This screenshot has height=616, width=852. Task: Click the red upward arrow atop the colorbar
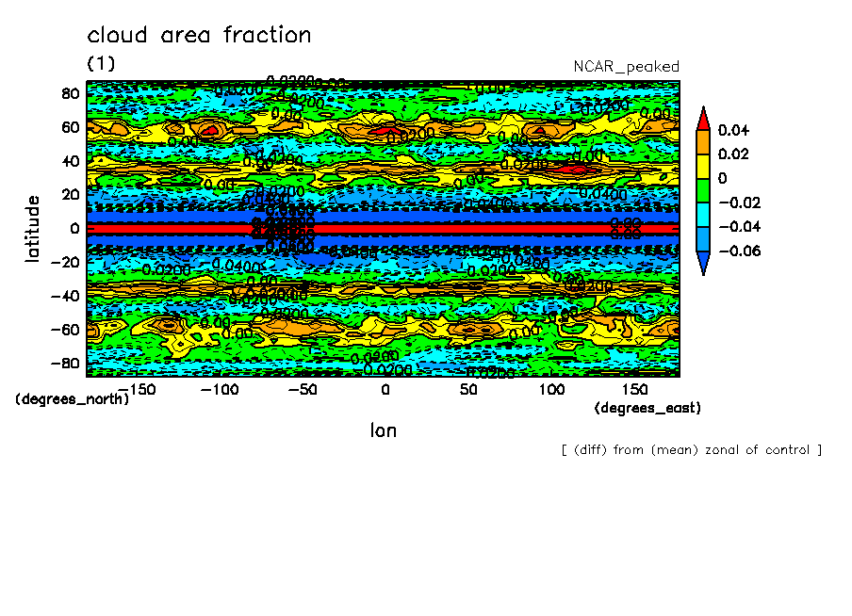704,119
